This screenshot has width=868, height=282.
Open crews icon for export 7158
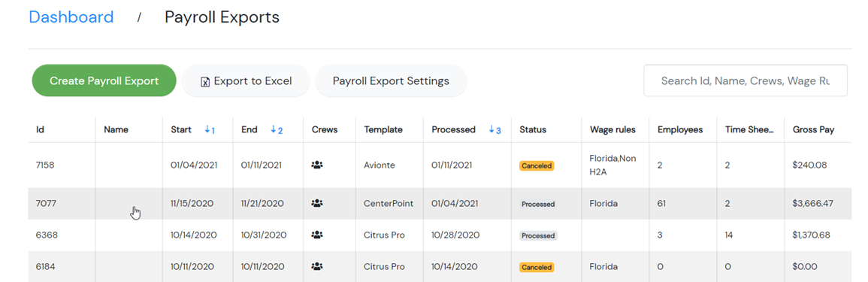tap(317, 165)
